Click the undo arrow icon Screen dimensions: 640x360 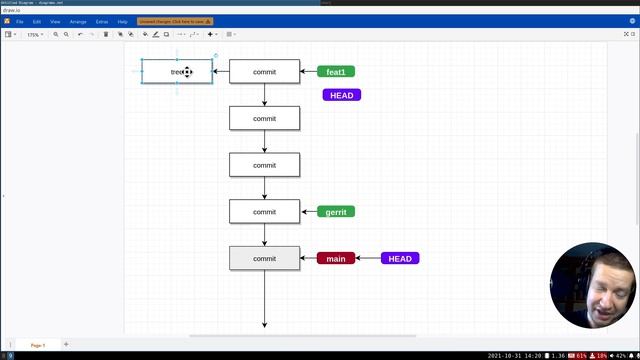80,35
